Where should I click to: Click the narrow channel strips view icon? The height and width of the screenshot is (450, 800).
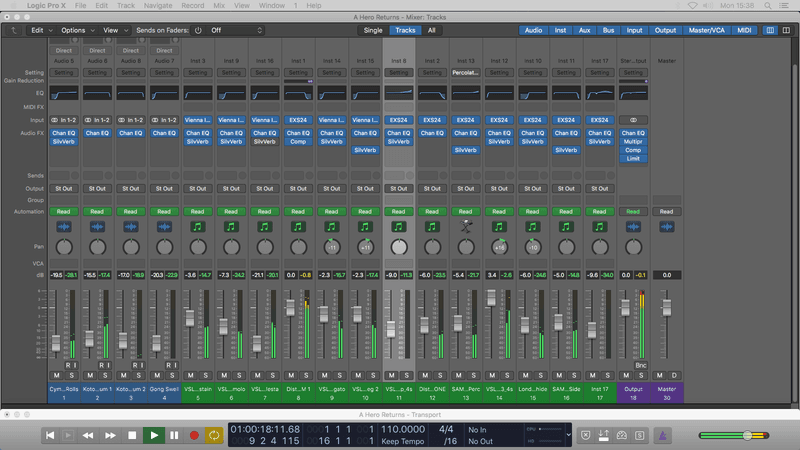point(770,30)
